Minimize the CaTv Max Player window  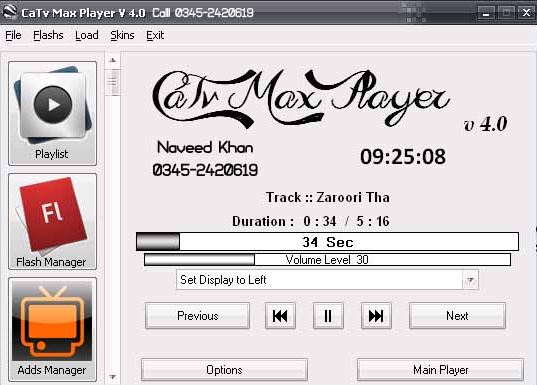tap(486, 13)
